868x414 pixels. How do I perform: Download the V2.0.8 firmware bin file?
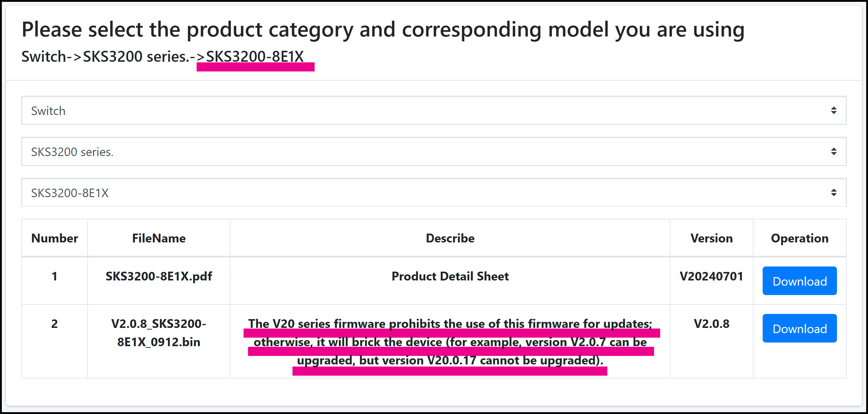(x=799, y=329)
